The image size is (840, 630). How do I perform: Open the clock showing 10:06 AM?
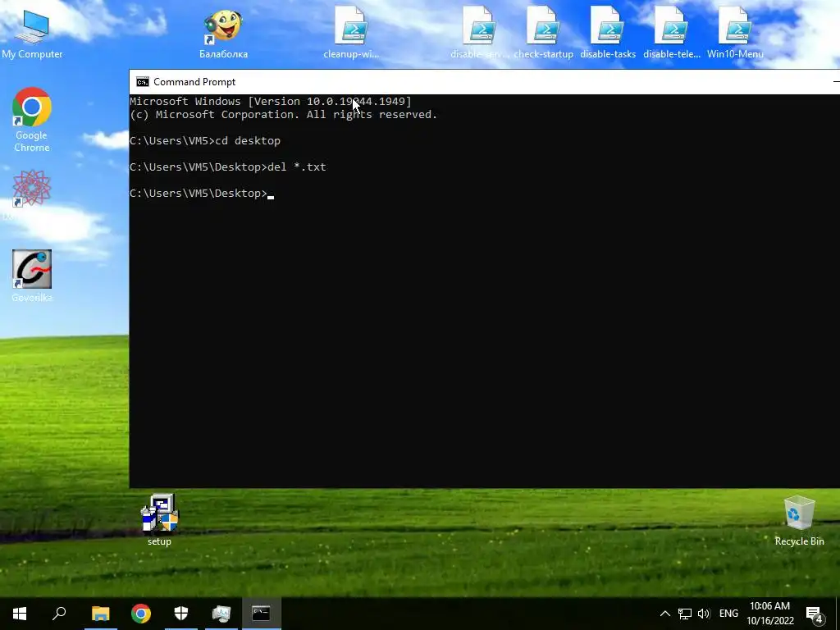[769, 614]
